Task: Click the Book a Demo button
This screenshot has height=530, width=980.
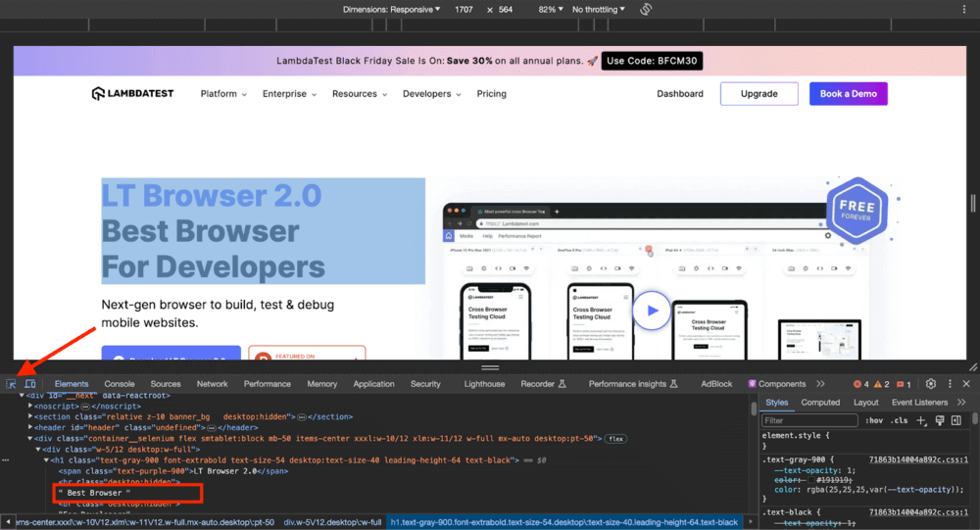Action: (x=848, y=94)
